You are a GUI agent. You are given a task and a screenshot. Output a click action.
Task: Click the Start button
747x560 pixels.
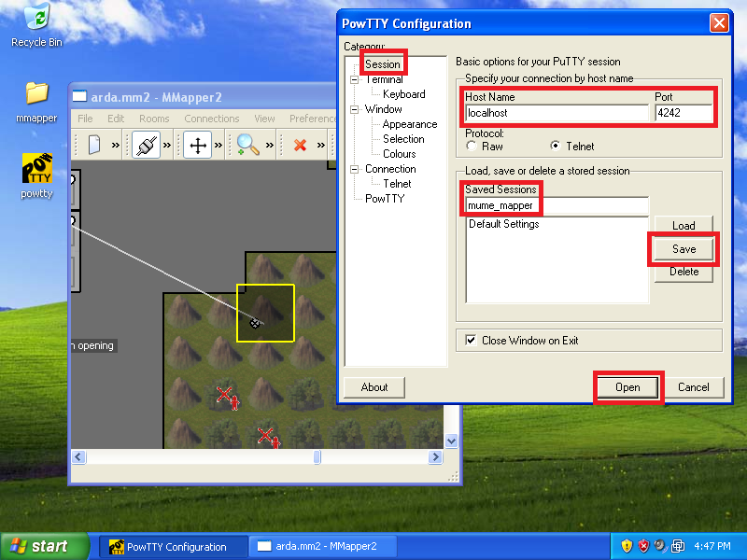[44, 546]
